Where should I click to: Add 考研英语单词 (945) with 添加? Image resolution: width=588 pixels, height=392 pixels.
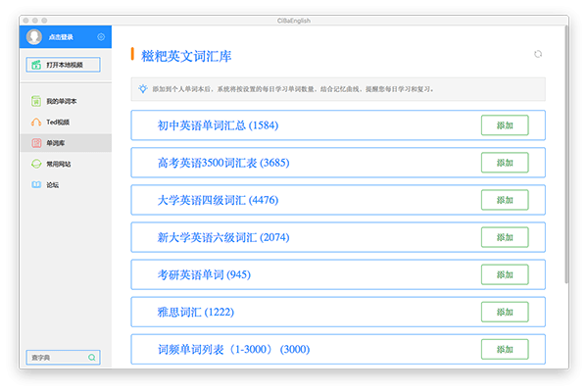tap(505, 274)
